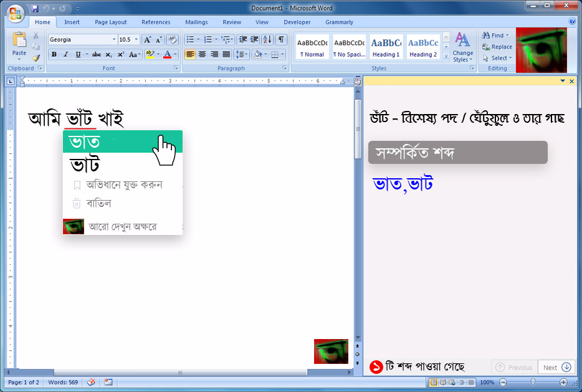
Task: Click the Next button in side panel
Action: [x=556, y=367]
